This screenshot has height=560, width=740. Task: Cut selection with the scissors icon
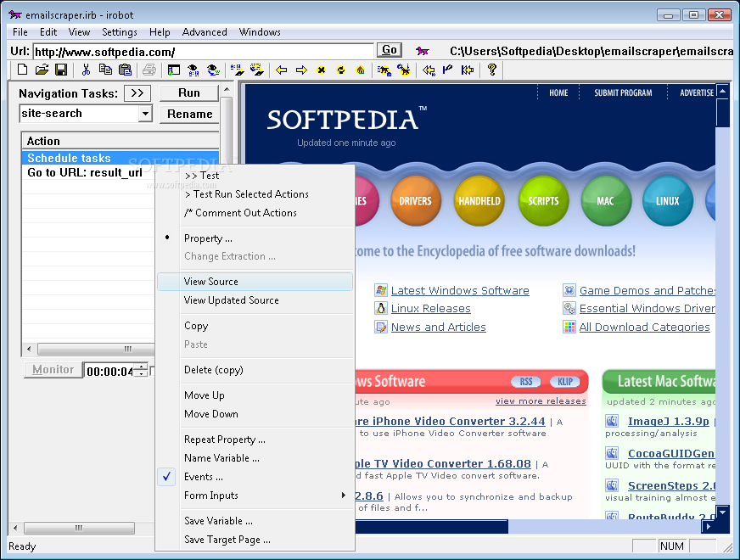(x=86, y=70)
